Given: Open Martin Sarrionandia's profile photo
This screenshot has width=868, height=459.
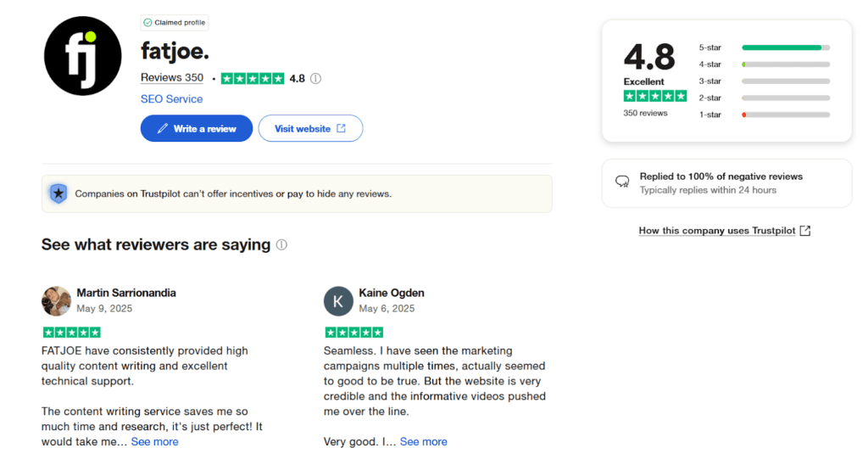Looking at the screenshot, I should click(56, 301).
